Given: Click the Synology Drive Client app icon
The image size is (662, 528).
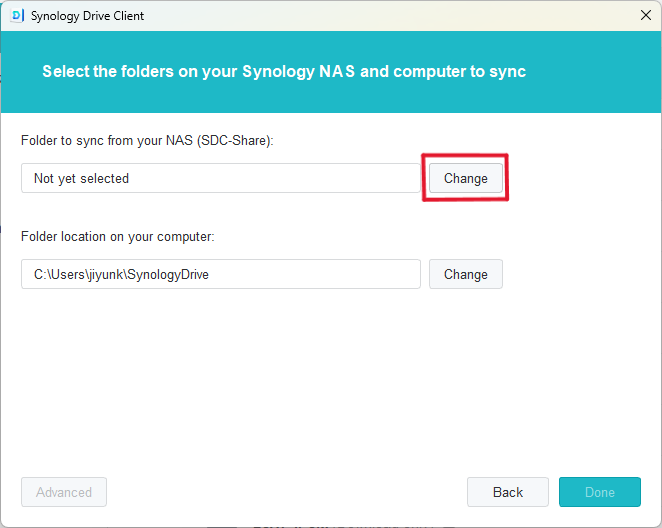Looking at the screenshot, I should click(x=16, y=15).
